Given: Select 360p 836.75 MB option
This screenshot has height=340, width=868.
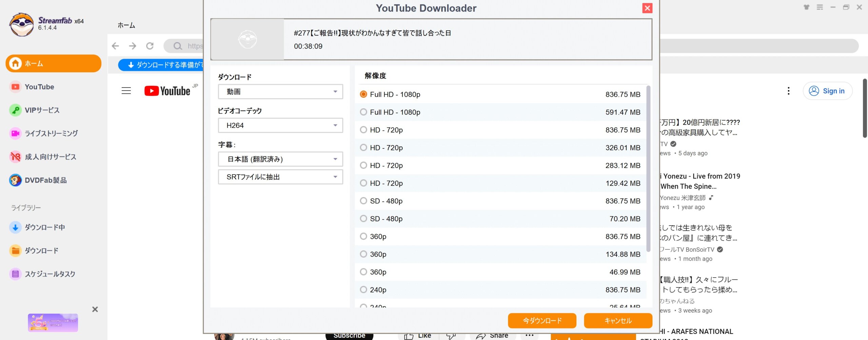Looking at the screenshot, I should (500, 237).
